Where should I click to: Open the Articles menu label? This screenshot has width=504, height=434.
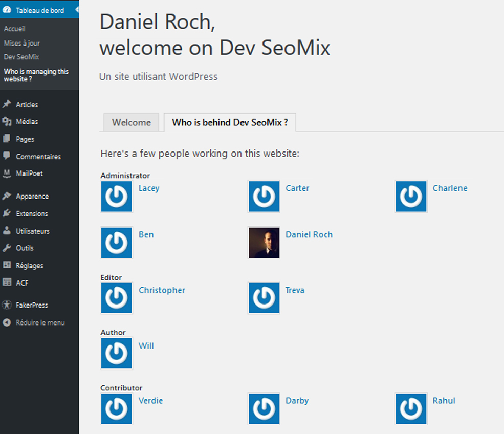point(27,105)
